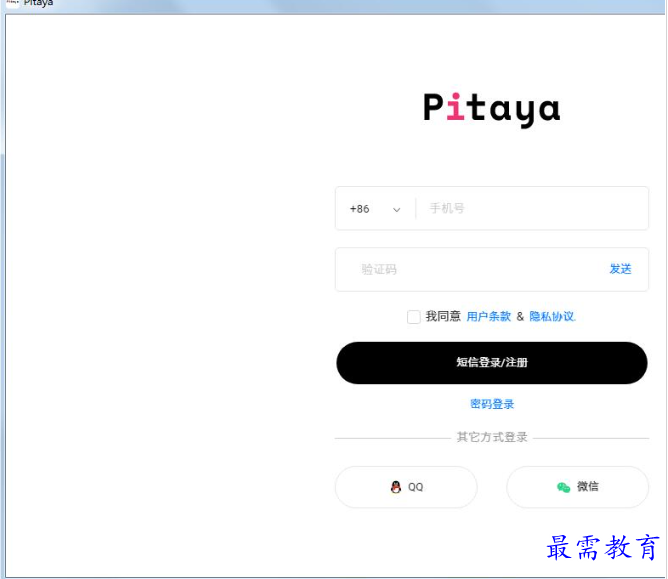The height and width of the screenshot is (579, 668).
Task: Log in with the 微信 WeChat button
Action: 578,487
